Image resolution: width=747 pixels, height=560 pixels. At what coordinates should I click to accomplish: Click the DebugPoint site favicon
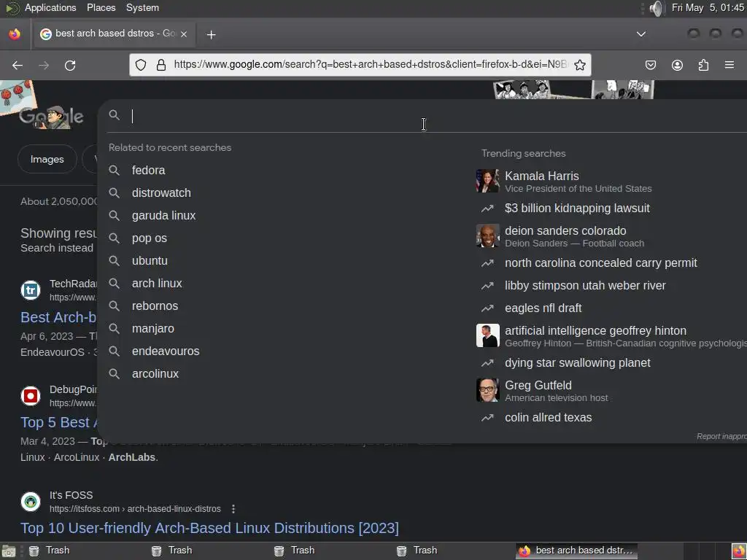[x=31, y=396]
